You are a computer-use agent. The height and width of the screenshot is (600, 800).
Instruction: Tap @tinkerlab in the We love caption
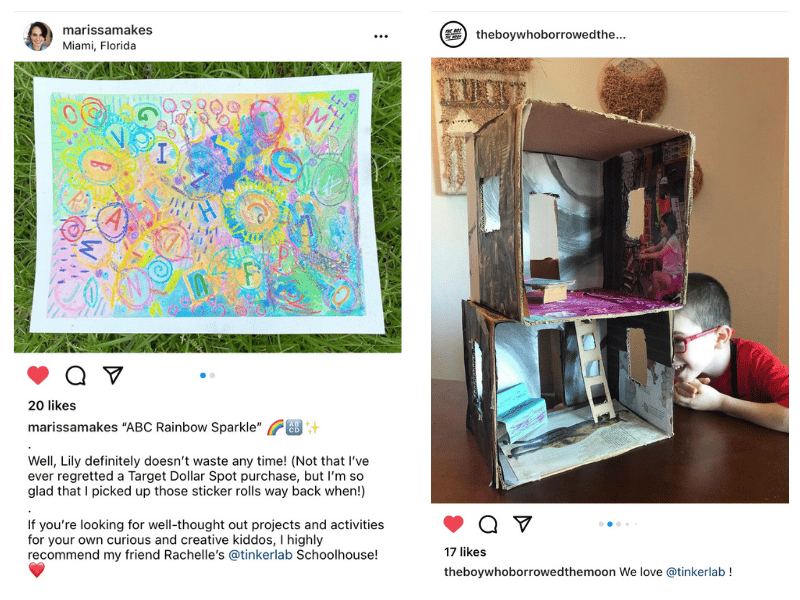695,572
